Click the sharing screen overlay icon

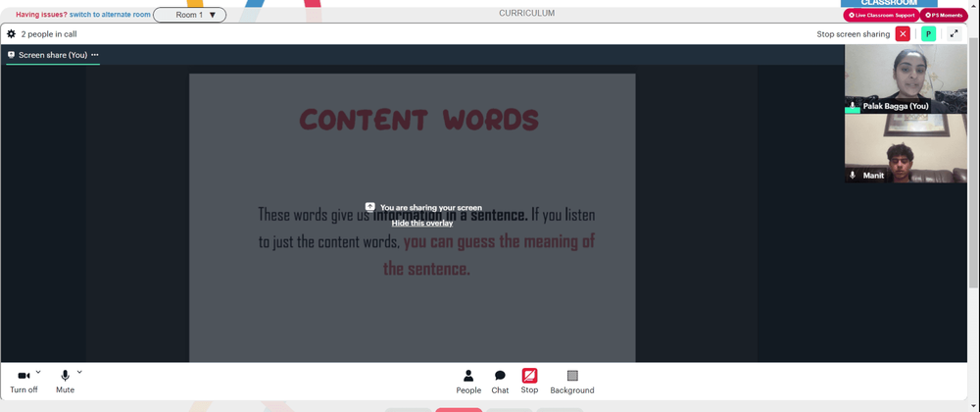370,207
